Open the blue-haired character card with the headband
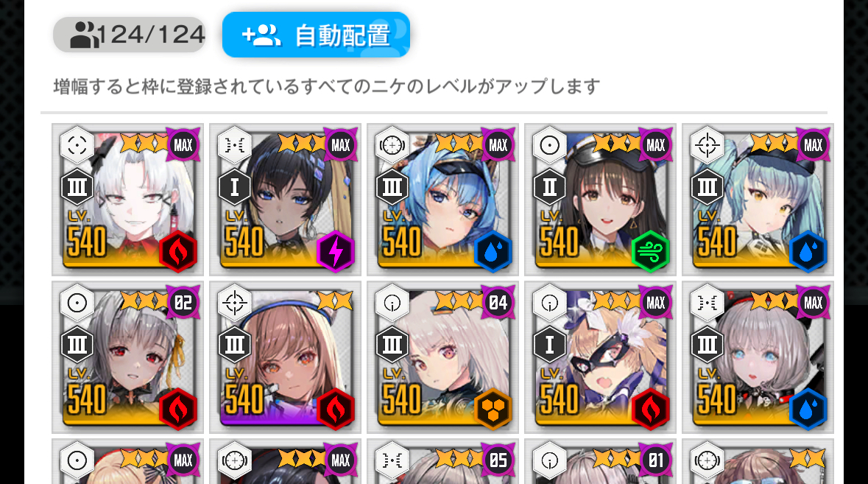The height and width of the screenshot is (484, 868). tap(443, 200)
